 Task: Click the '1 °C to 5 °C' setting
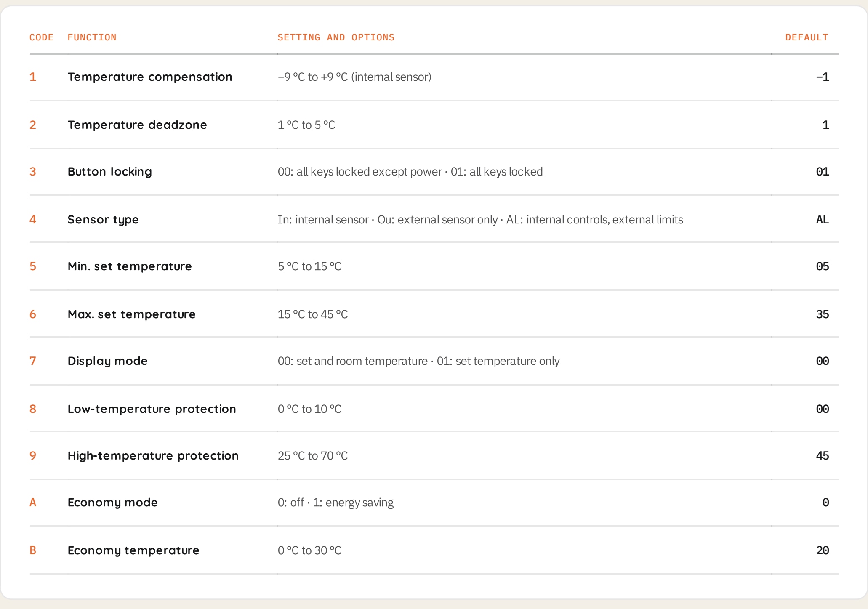click(x=306, y=125)
